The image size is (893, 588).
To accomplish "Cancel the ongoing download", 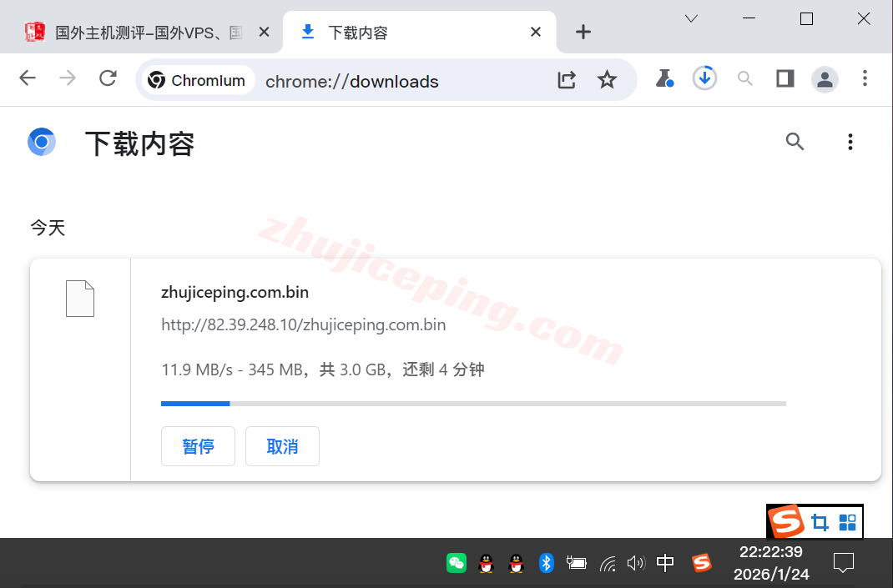I will [282, 446].
